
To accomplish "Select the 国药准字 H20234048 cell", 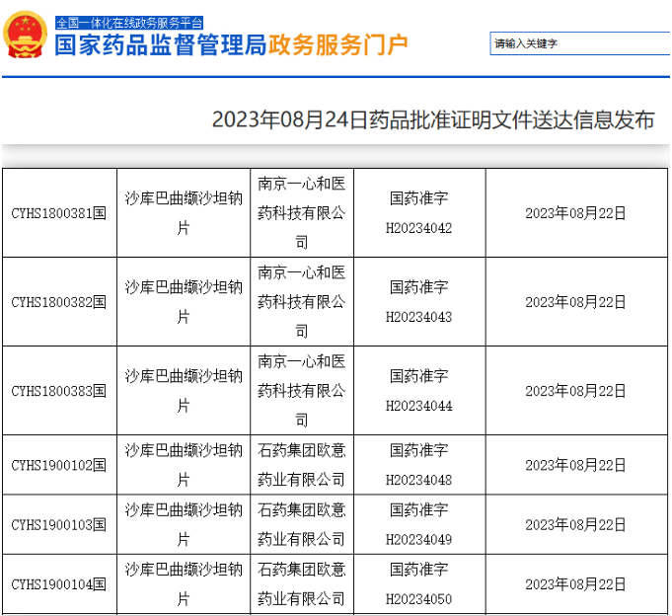I will [x=418, y=465].
